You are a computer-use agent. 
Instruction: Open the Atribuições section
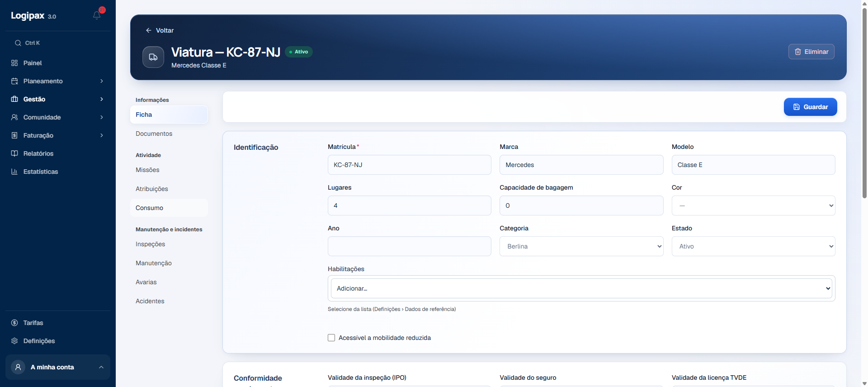pyautogui.click(x=169, y=189)
